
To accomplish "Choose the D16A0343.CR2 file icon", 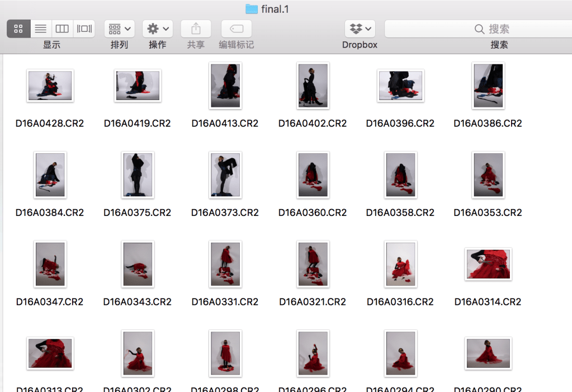I will (138, 264).
